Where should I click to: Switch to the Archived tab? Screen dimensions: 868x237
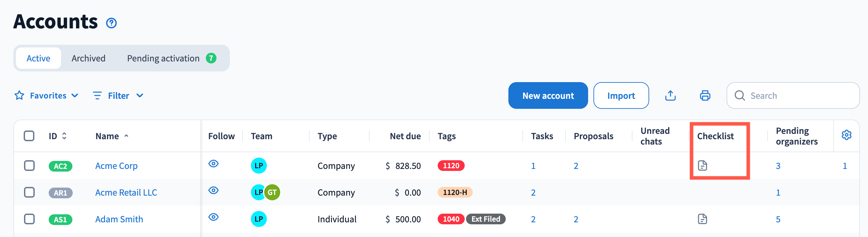point(88,58)
